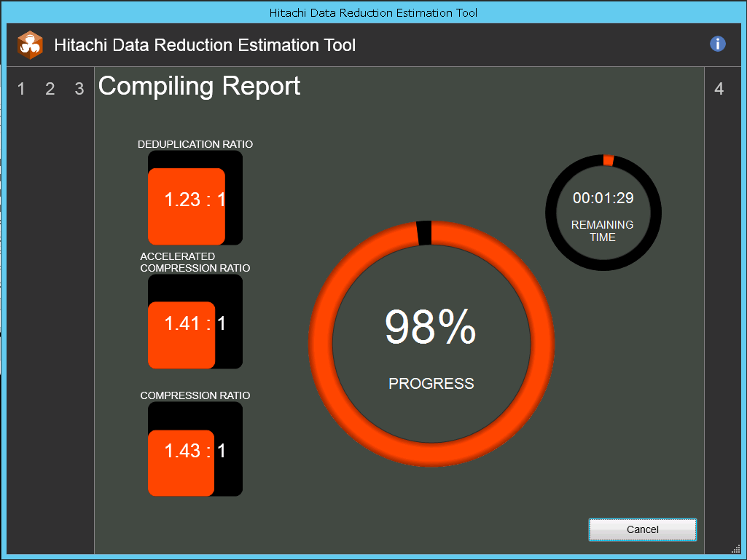Click the '98%' percentage text
This screenshot has height=560, width=747.
(431, 327)
